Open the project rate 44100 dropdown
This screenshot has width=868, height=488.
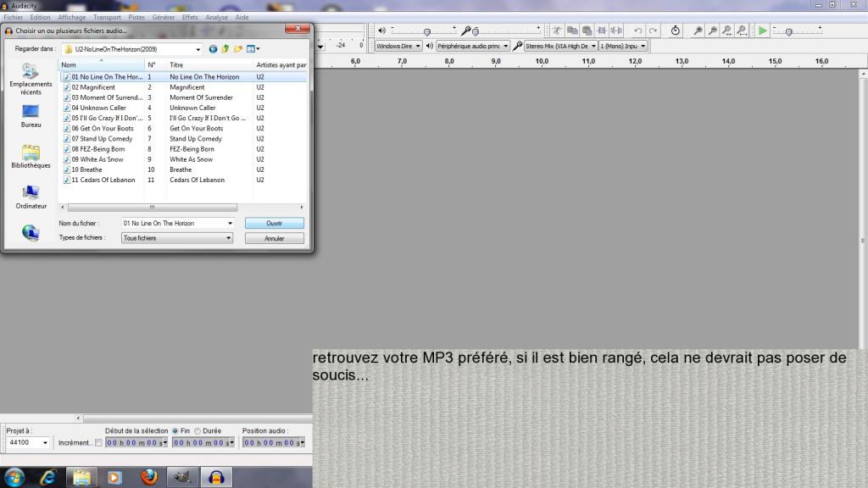click(45, 442)
